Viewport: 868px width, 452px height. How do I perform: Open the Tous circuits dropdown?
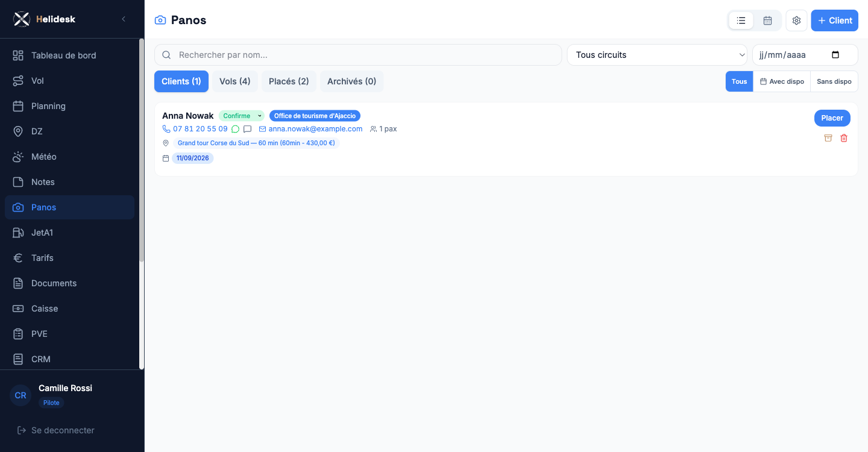[657, 55]
